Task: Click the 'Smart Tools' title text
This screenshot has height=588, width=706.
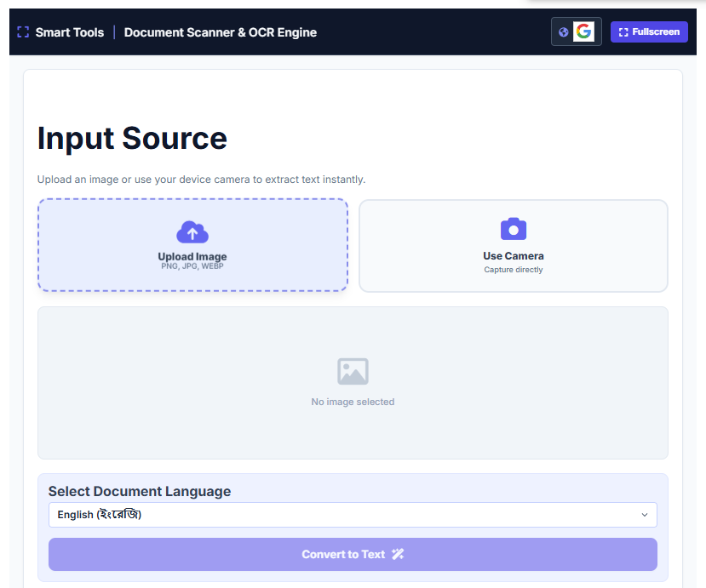Action: pyautogui.click(x=70, y=32)
